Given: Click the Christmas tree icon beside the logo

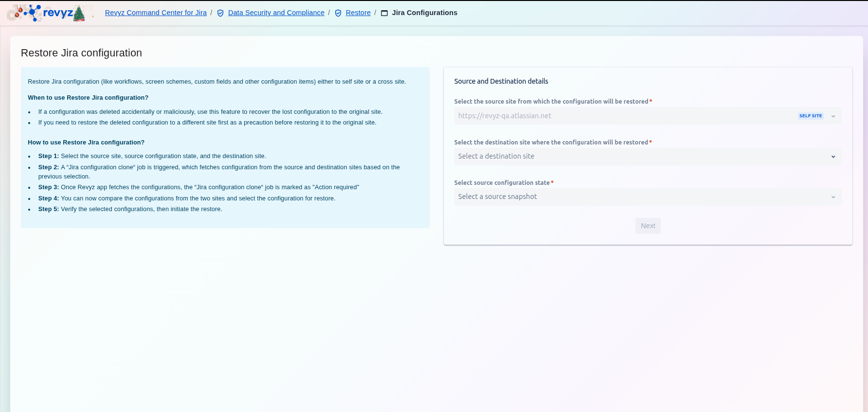Looking at the screenshot, I should tap(79, 14).
